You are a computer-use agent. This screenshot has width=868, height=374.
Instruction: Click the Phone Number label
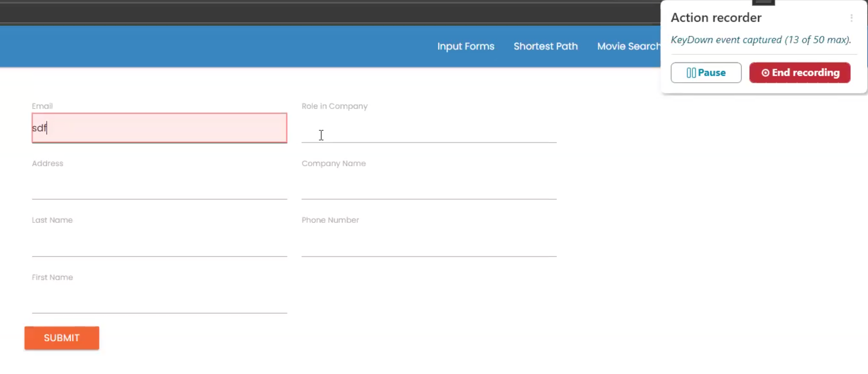pos(330,220)
